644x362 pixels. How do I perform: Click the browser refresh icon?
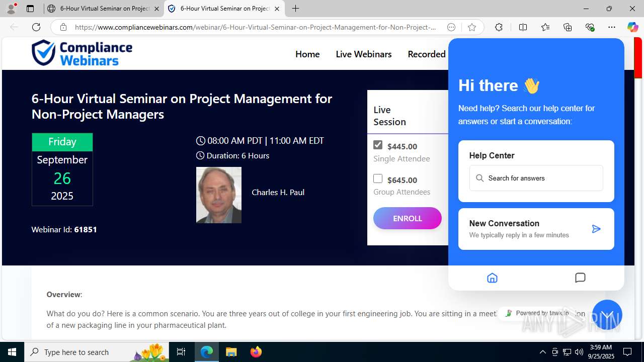(x=36, y=27)
